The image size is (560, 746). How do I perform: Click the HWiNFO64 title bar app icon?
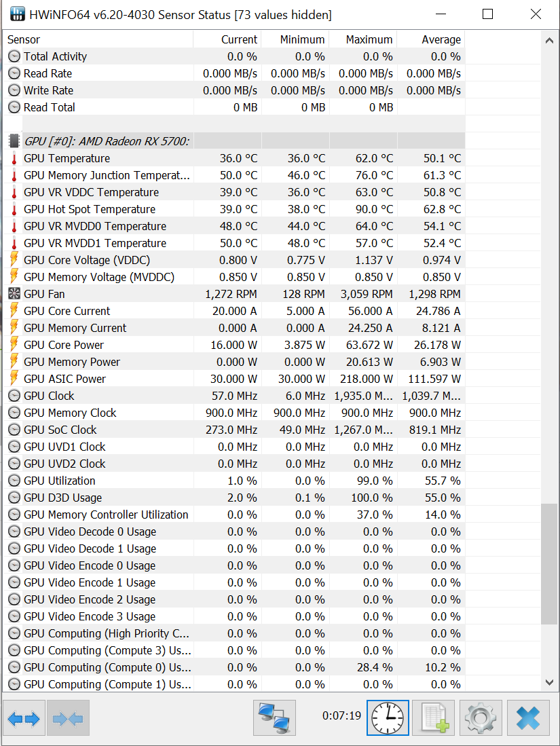point(18,14)
